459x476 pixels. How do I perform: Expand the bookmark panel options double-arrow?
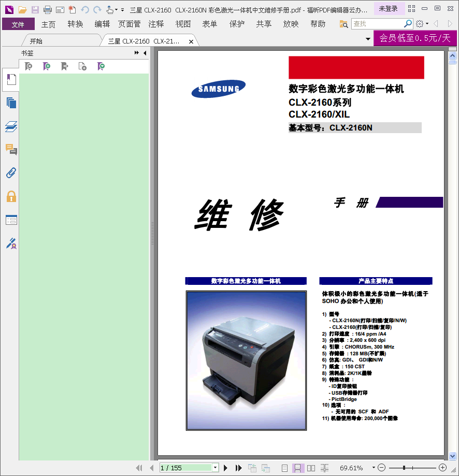coord(137,53)
